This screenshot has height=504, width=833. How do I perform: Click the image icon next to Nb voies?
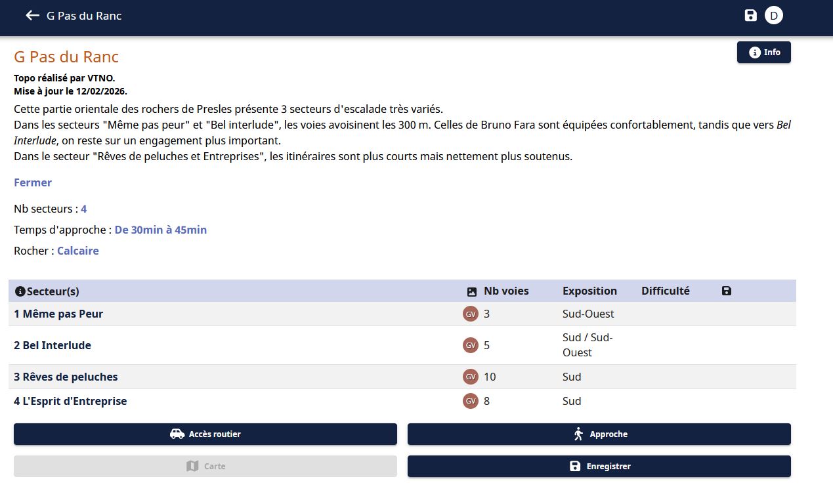[x=471, y=291]
